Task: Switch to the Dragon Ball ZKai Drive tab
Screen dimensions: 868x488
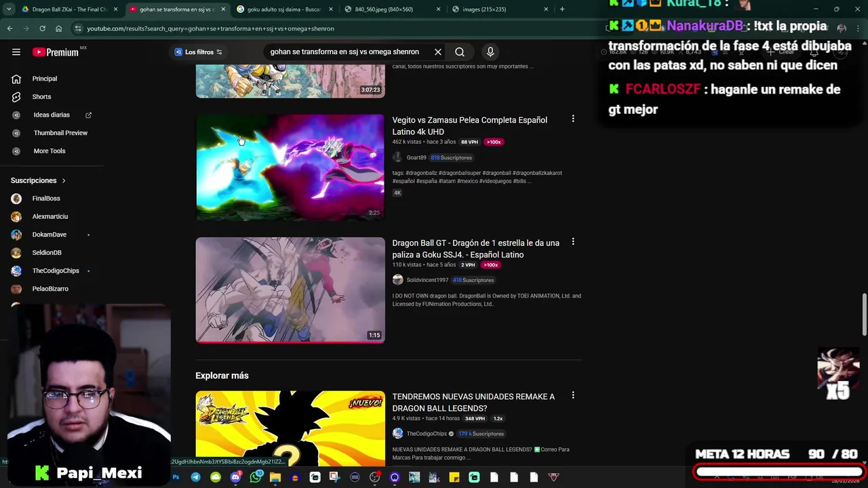Action: coord(69,9)
